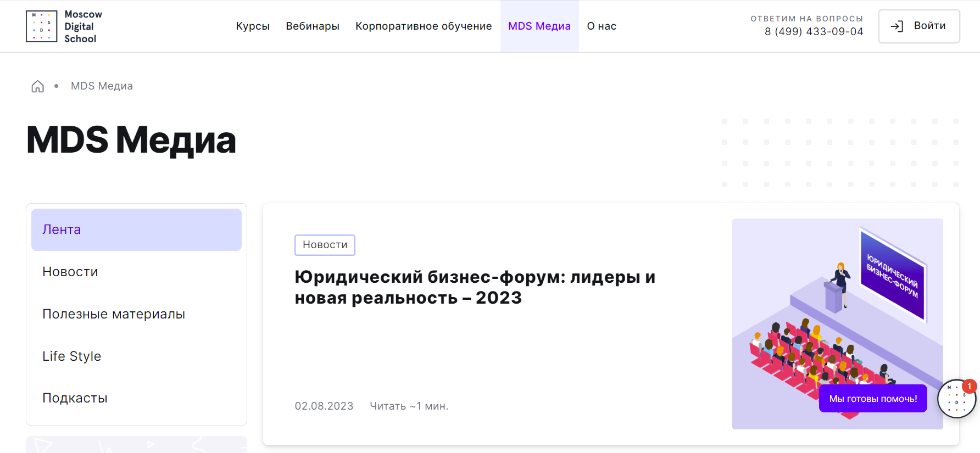Open the chat widget round icon
The height and width of the screenshot is (453, 980).
tap(956, 399)
